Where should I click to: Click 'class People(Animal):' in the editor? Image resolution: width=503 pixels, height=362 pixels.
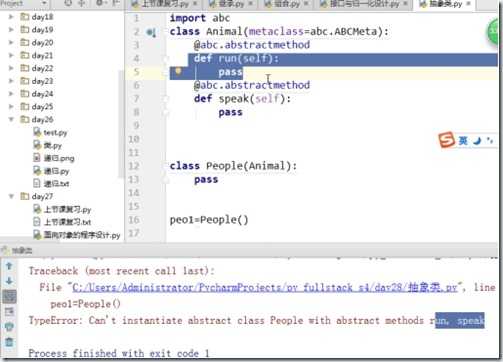(233, 166)
